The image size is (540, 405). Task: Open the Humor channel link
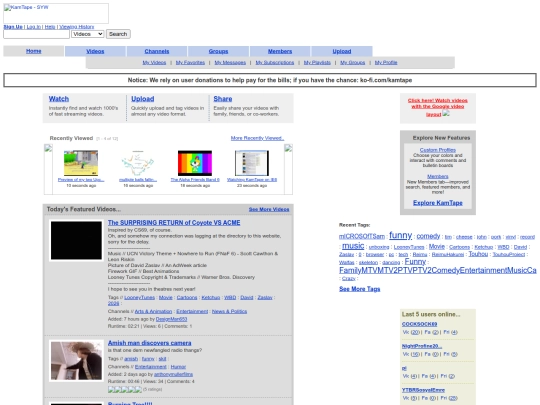point(178,367)
